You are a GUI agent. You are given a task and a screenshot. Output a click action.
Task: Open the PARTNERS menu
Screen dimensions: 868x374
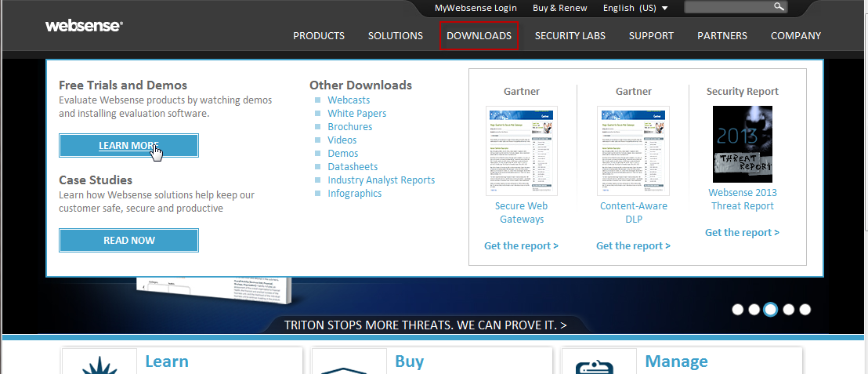722,36
